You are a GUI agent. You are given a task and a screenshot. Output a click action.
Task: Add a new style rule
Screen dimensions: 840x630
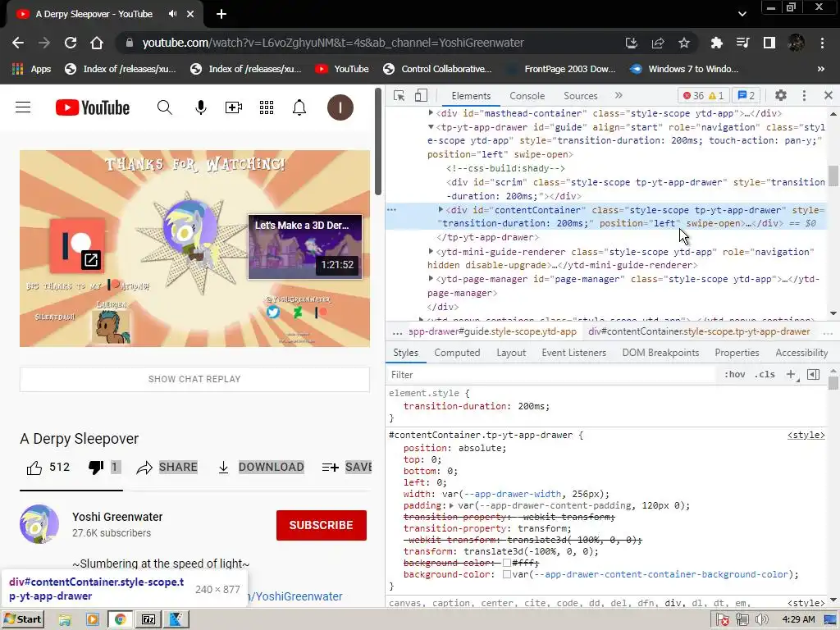point(792,374)
